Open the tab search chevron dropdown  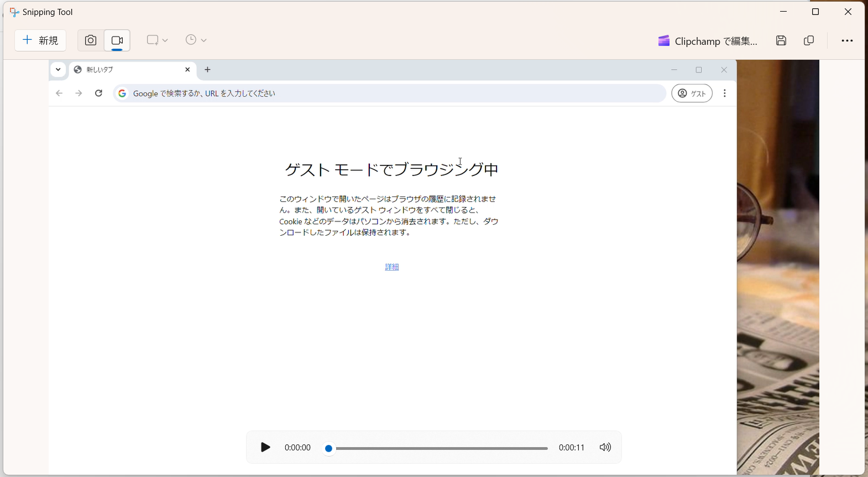pyautogui.click(x=58, y=70)
